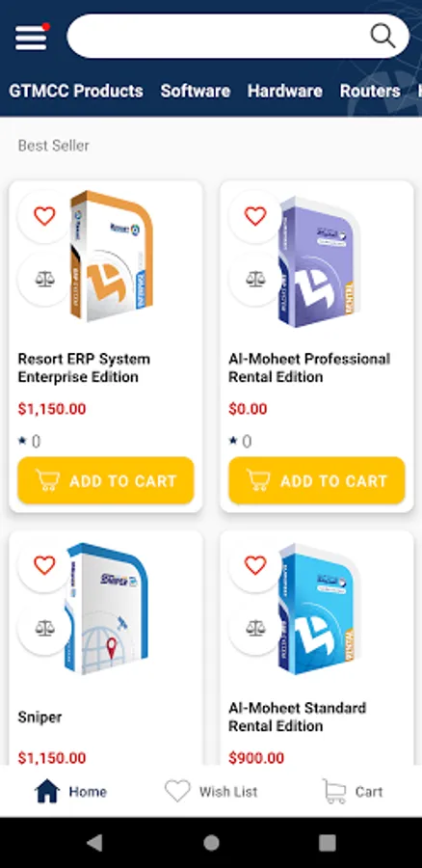Viewport: 422px width, 868px height.
Task: Open the hamburger navigation menu
Action: 31,37
